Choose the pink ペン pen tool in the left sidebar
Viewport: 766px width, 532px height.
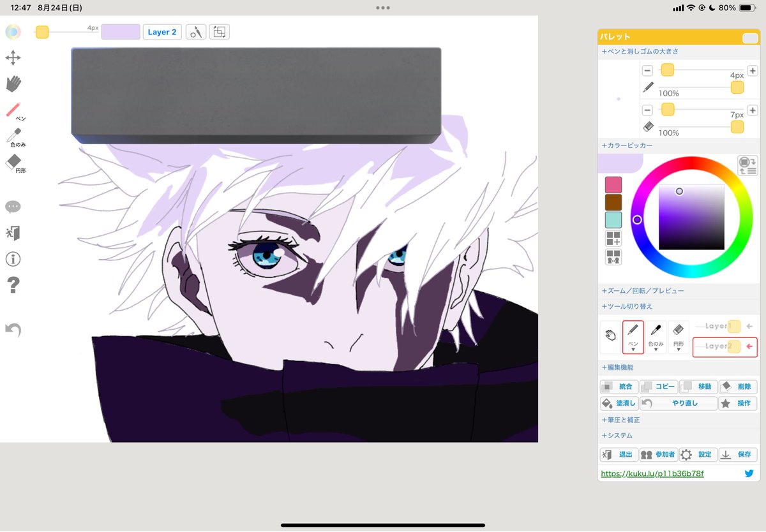coord(15,111)
